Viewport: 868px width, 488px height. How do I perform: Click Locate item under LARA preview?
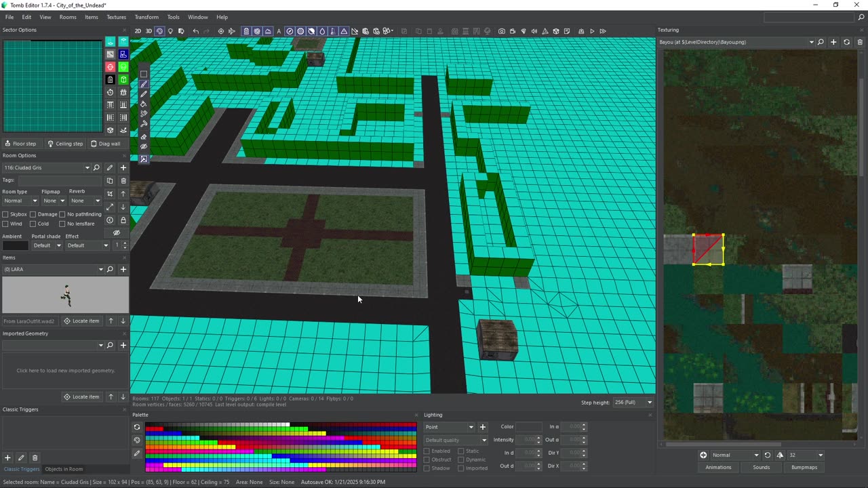(81, 321)
